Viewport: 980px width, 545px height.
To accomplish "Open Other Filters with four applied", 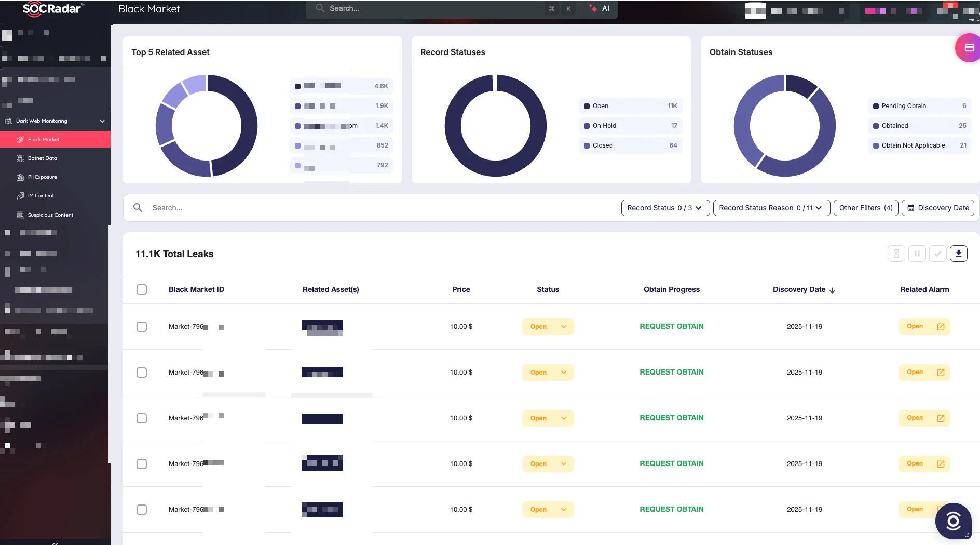I will click(x=865, y=208).
